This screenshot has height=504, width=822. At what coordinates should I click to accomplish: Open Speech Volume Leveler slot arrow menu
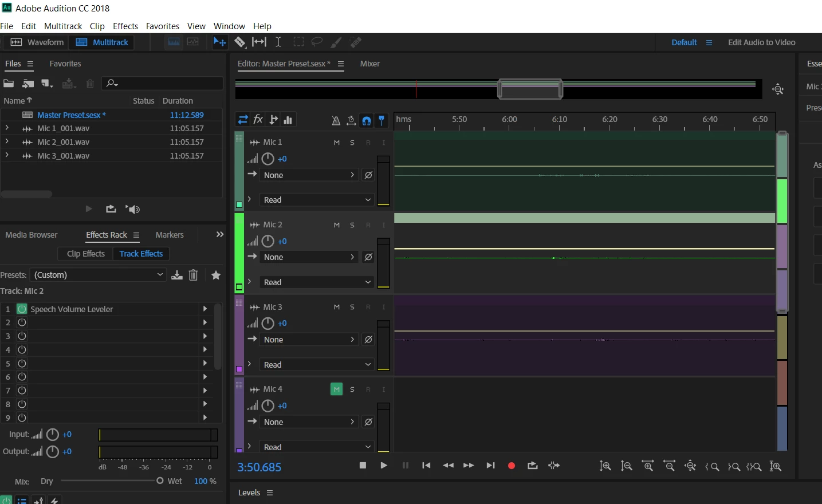coord(204,309)
